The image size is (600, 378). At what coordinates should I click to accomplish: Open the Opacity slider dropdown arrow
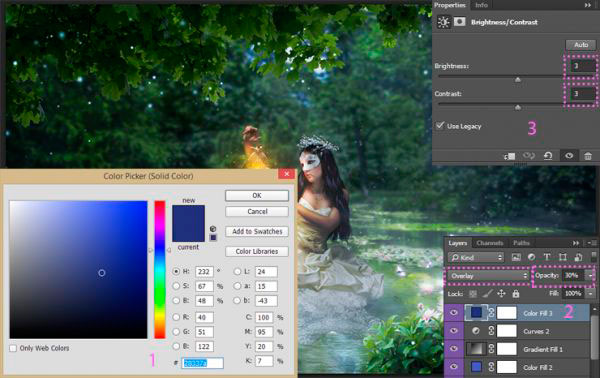[x=590, y=275]
